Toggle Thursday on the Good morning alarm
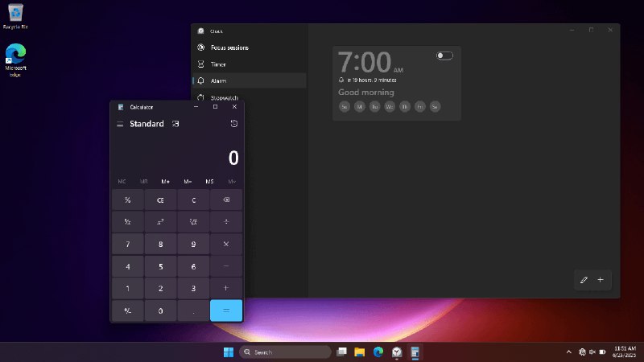The width and height of the screenshot is (644, 362). [405, 107]
